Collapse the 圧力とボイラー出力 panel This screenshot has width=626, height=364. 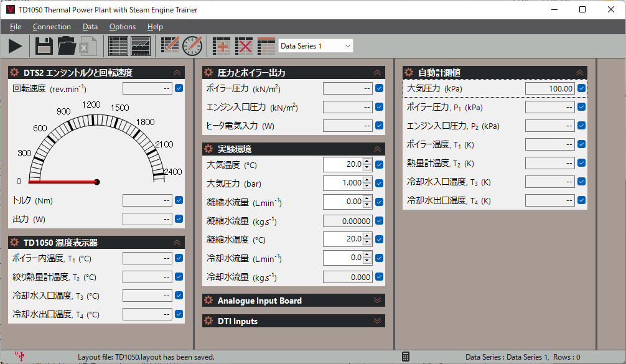click(377, 73)
